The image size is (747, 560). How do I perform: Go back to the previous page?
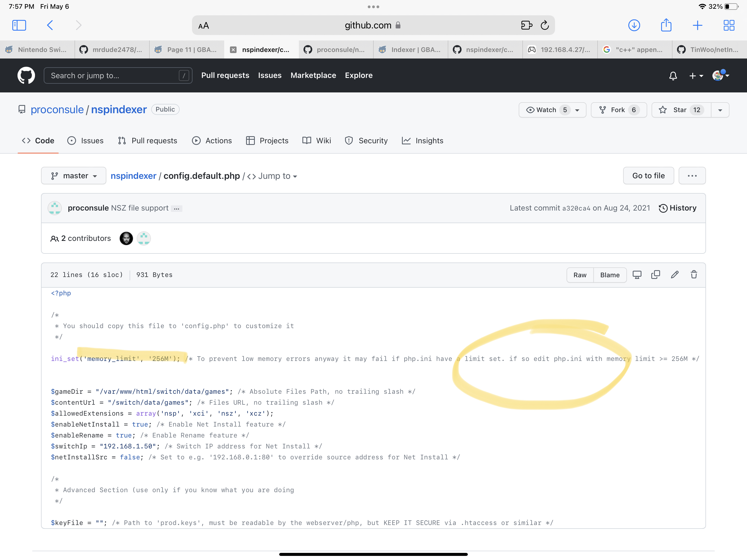(50, 25)
